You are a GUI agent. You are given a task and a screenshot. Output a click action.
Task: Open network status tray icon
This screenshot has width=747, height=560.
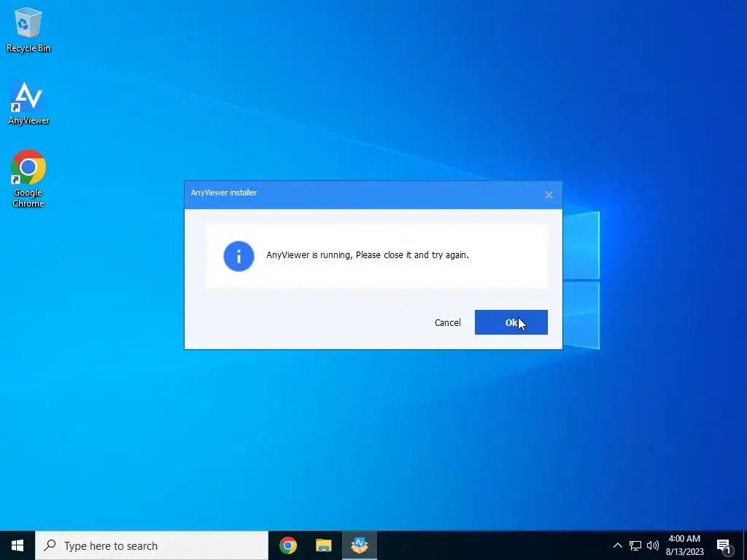coord(635,545)
